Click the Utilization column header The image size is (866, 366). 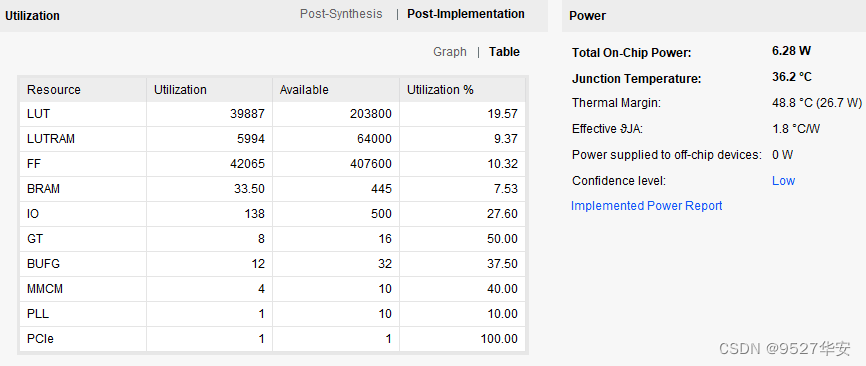209,89
